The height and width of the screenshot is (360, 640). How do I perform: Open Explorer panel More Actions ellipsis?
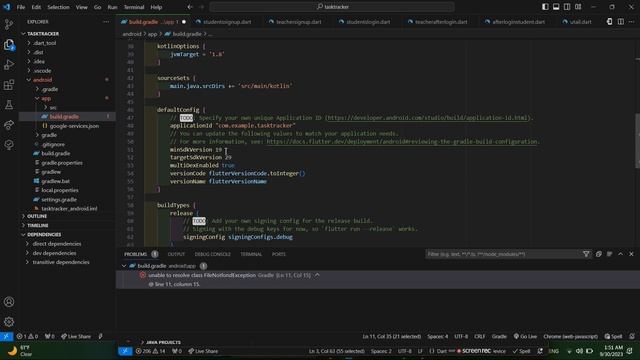[x=106, y=22]
